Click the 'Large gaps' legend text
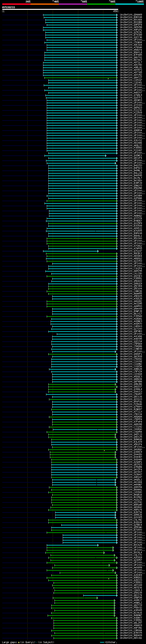 tap(10, 642)
